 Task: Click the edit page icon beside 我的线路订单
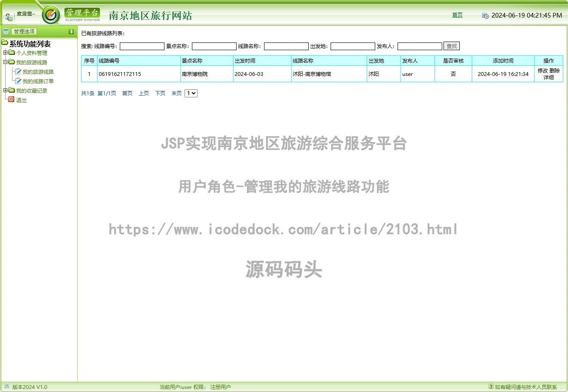coord(18,81)
